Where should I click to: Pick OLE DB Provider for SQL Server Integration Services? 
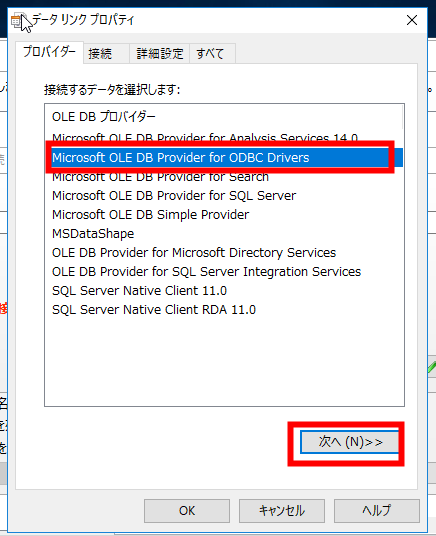[x=207, y=272]
